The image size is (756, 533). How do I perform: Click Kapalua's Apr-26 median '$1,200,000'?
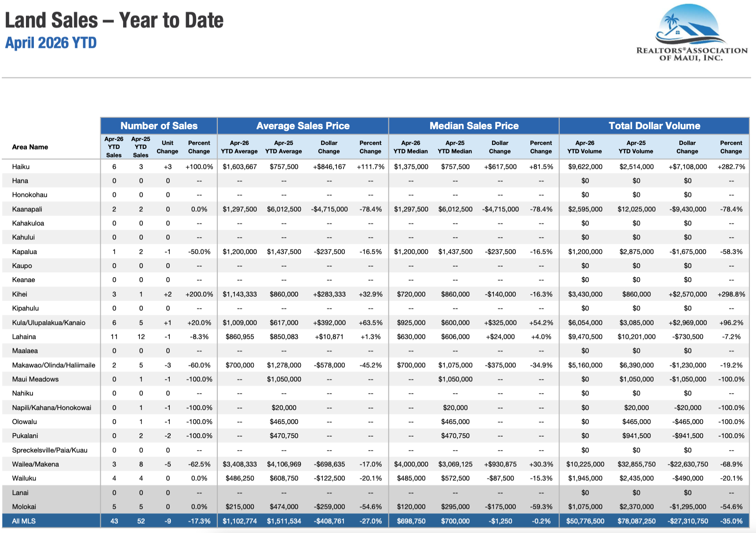coord(410,252)
